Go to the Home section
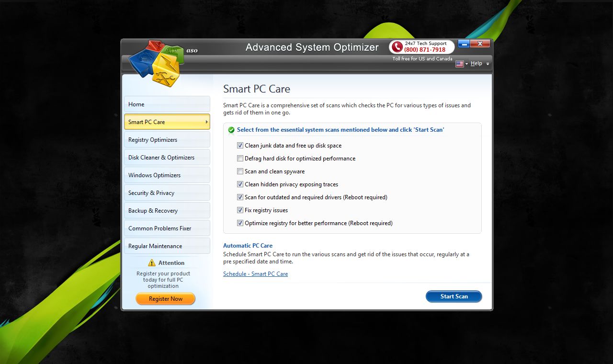 [x=167, y=104]
